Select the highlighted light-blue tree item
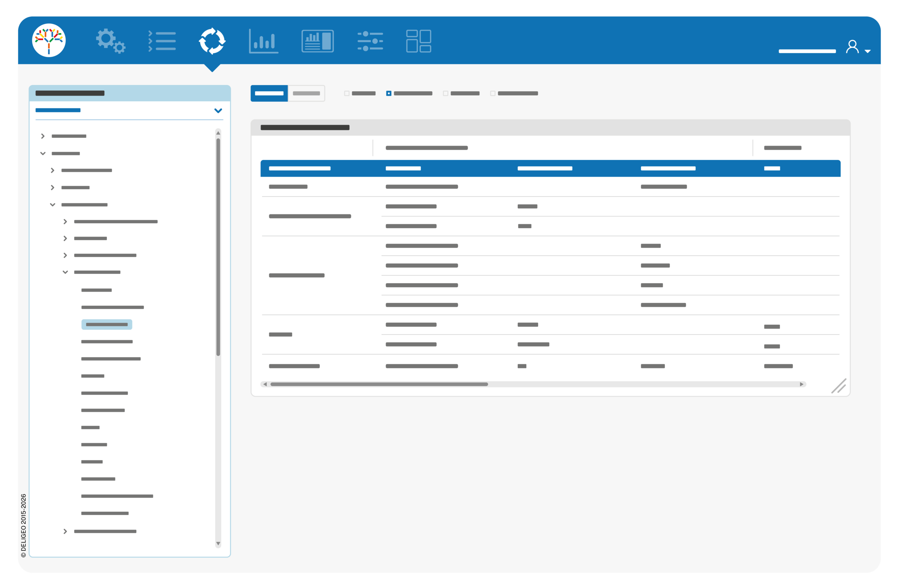Screen dimensions: 900x588 pos(107,324)
